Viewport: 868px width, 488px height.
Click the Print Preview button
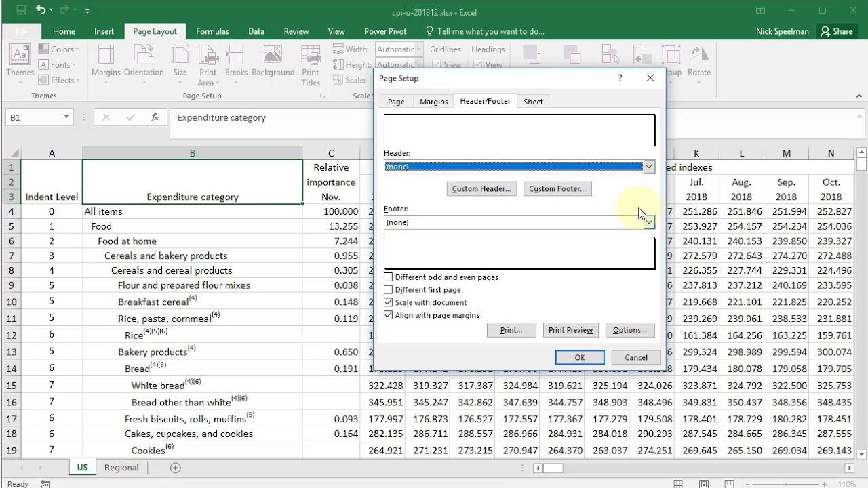pos(570,330)
